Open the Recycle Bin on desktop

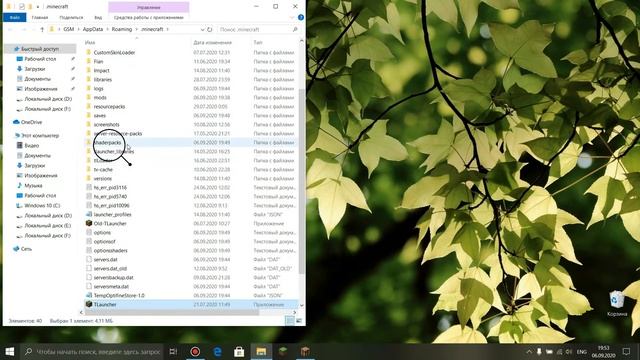pyautogui.click(x=617, y=304)
